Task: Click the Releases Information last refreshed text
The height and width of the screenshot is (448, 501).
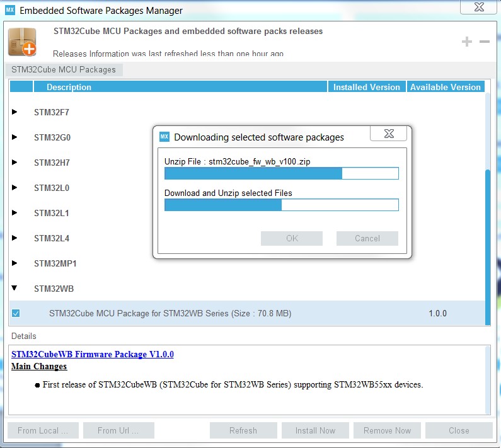Action: (168, 54)
